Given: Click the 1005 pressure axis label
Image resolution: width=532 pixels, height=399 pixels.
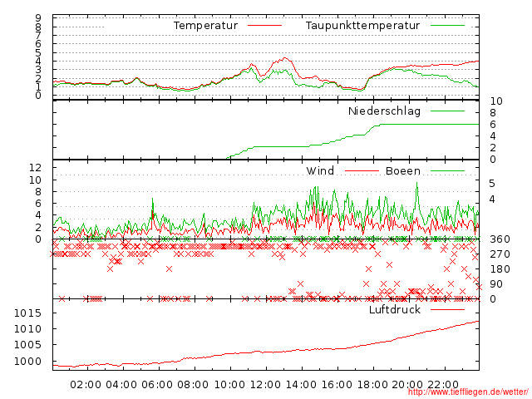Looking at the screenshot, I should (x=27, y=345).
